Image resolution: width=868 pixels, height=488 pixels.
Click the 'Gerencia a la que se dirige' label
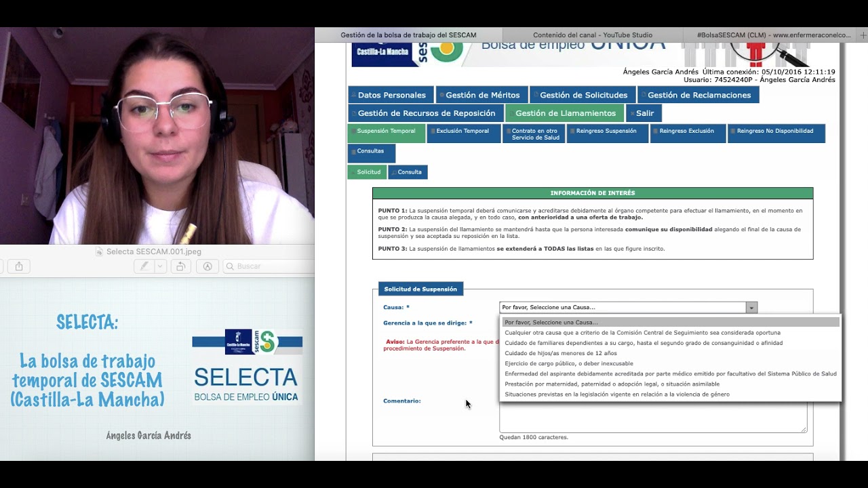427,323
